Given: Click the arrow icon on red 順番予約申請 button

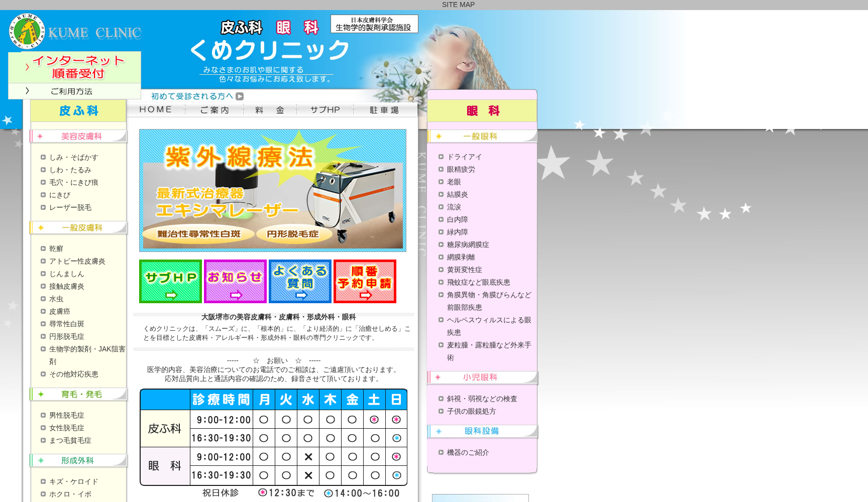Looking at the screenshot, I should [x=365, y=296].
